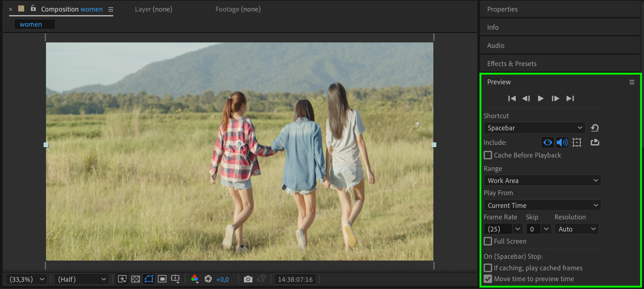The image size is (644, 289).
Task: Open the Info panel
Action: [x=493, y=27]
